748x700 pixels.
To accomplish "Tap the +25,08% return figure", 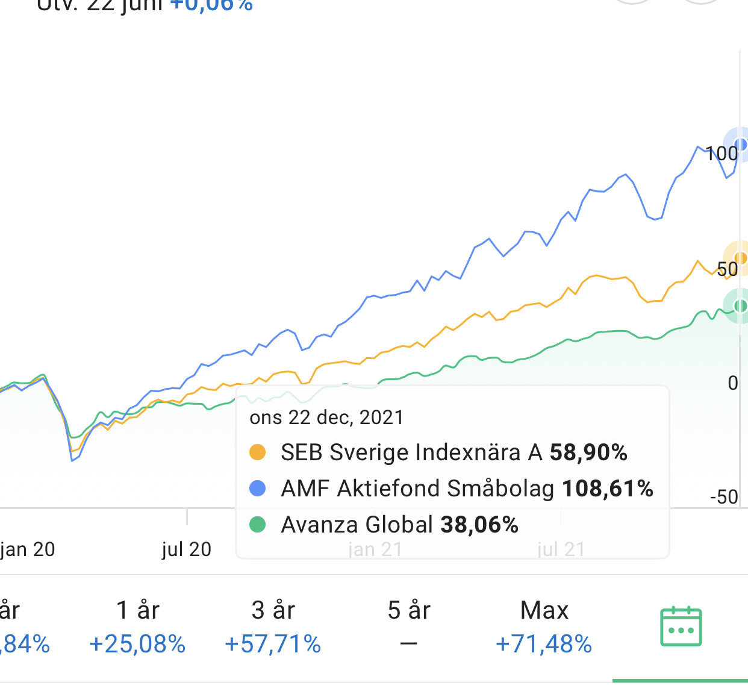I will pos(137,644).
